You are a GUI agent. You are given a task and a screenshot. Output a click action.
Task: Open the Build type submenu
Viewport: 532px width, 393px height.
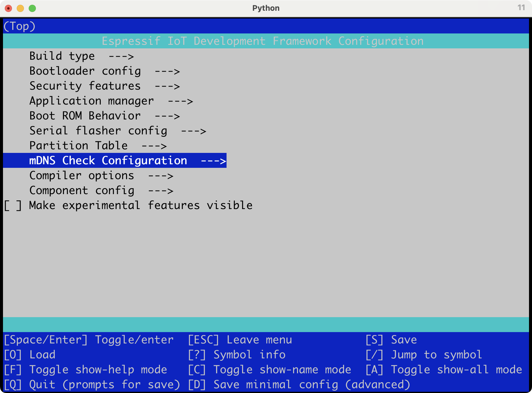82,56
